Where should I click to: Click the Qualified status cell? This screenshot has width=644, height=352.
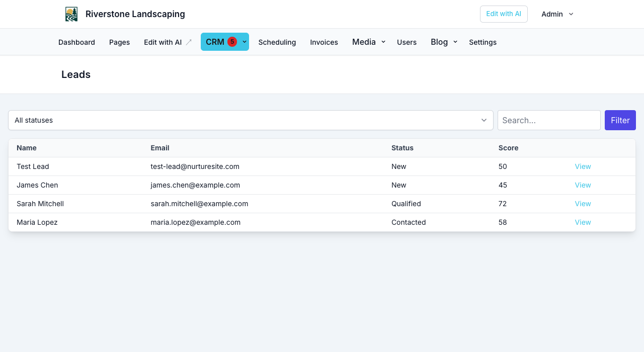406,204
